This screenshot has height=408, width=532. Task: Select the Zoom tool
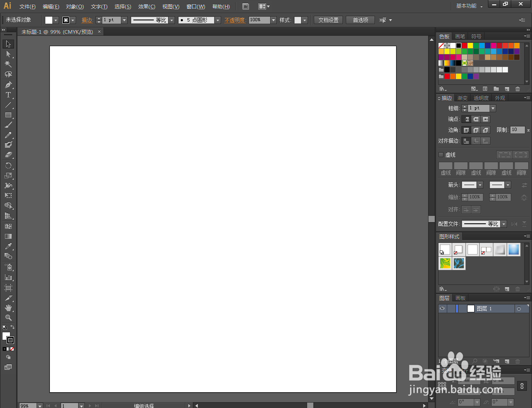(x=8, y=318)
